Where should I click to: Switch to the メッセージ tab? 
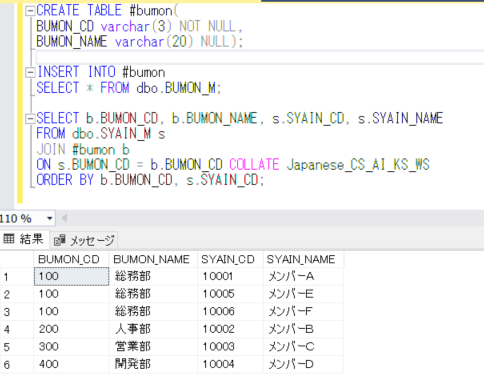[x=84, y=240]
